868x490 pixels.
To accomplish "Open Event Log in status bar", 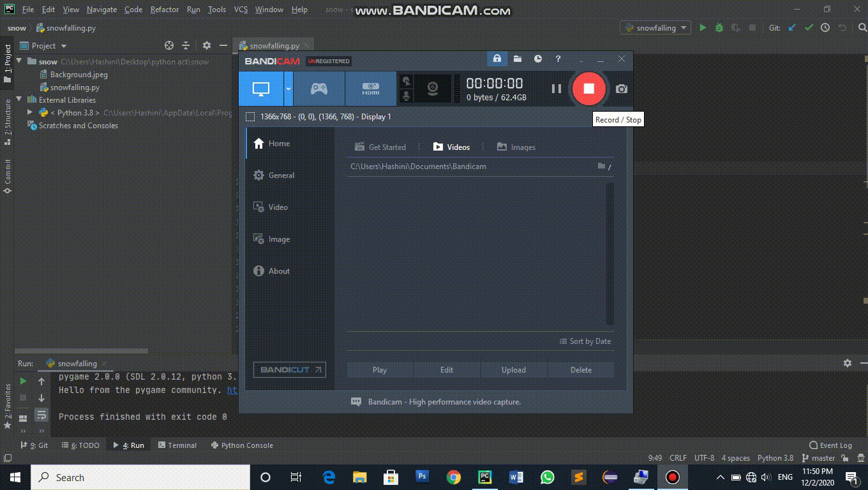I will click(830, 445).
